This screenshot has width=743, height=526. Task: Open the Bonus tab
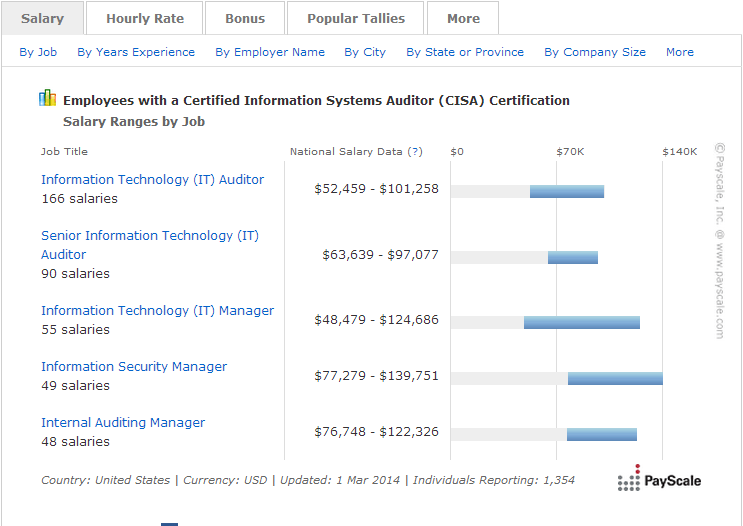(245, 18)
